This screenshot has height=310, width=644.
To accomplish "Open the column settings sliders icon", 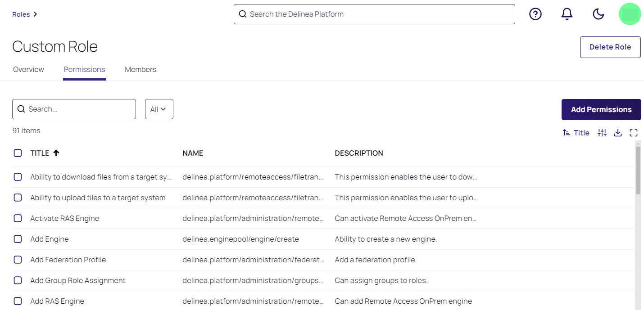I will [x=602, y=133].
